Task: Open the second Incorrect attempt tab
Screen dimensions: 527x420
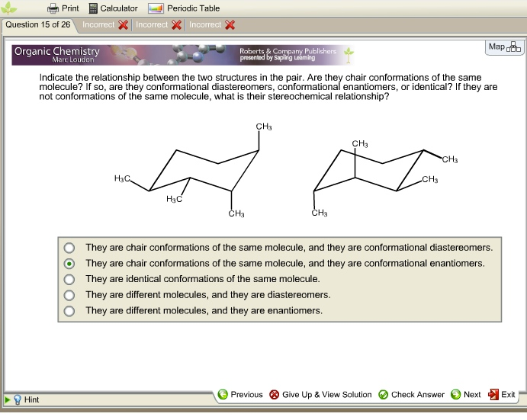Action: coord(159,25)
